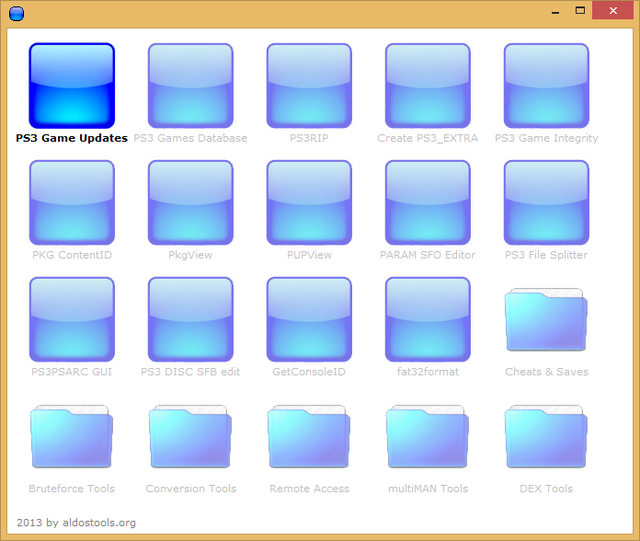Screen dimensions: 640x541
Task: Open the Bruteforce Tools folder icon
Action: coord(72,436)
